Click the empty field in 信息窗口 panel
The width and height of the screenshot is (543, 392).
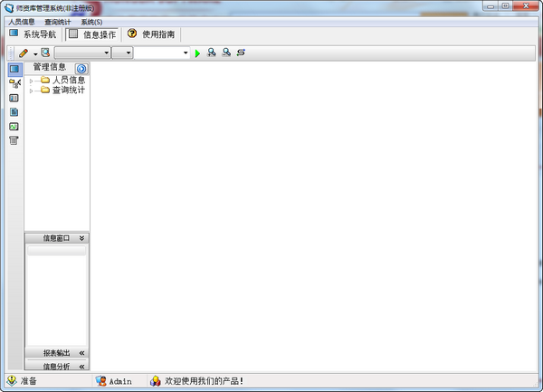tap(57, 251)
